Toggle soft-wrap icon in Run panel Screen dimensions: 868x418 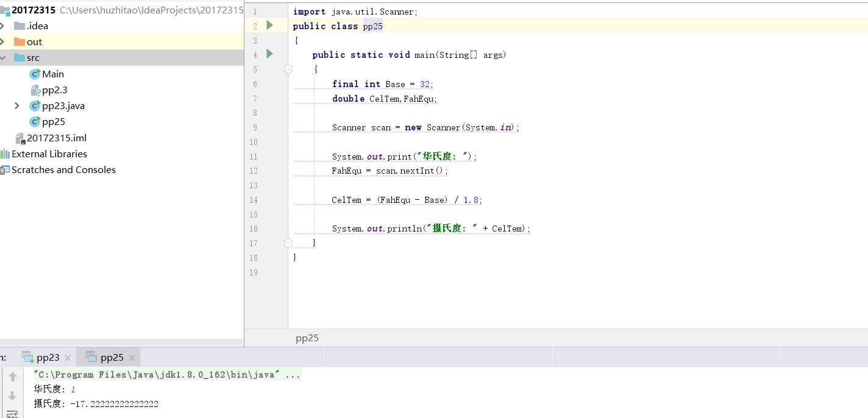click(x=12, y=414)
